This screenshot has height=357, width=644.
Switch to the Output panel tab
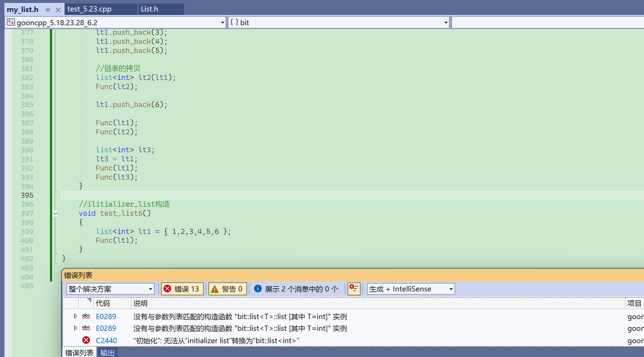click(x=107, y=353)
